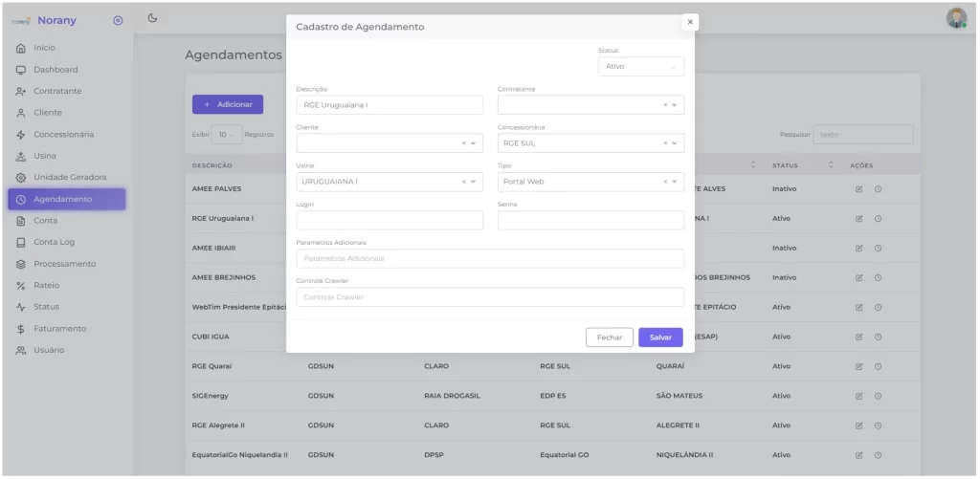Open history clock icon for CUBI IGUA row

[878, 337]
